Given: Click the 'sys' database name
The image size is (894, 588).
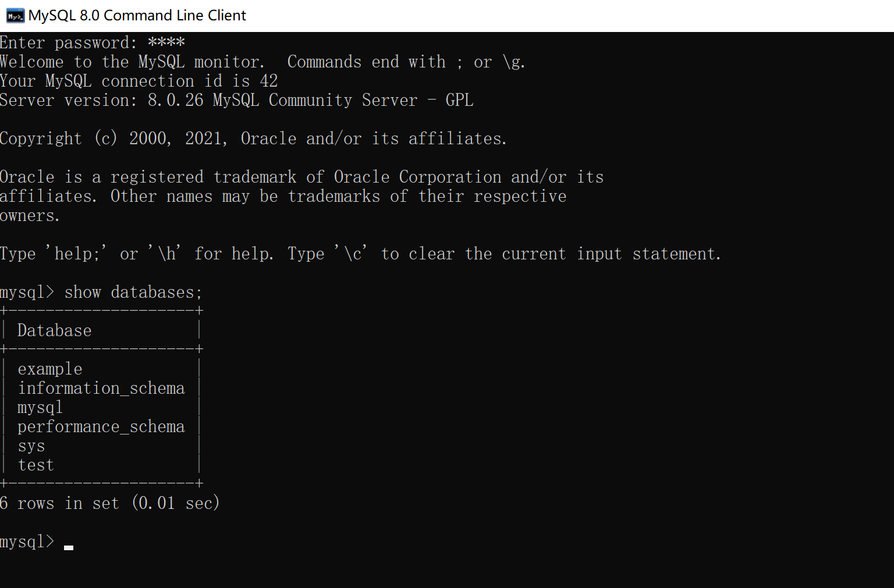Looking at the screenshot, I should click(x=31, y=446).
